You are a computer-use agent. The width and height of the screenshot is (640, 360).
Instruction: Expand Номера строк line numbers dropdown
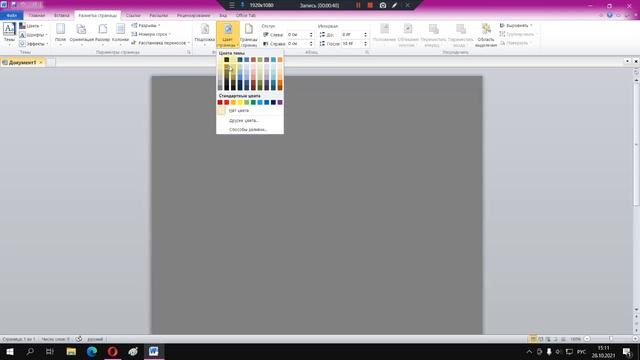(151, 34)
